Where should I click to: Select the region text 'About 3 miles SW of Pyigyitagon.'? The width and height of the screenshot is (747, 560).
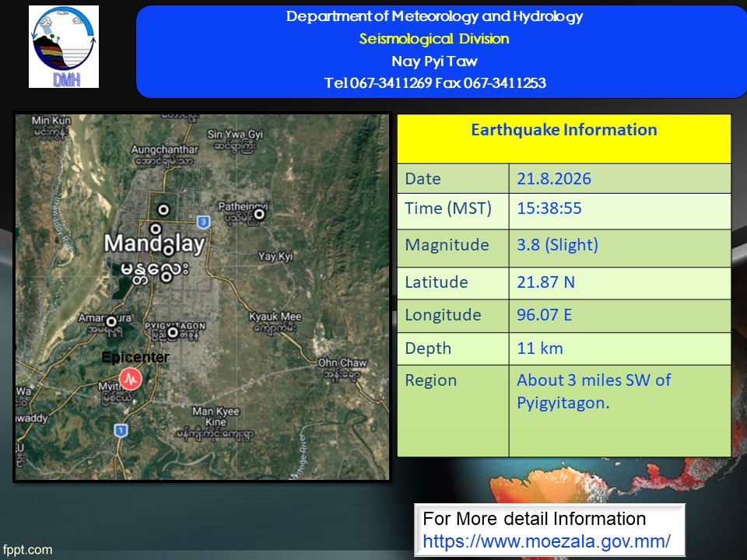(x=594, y=391)
